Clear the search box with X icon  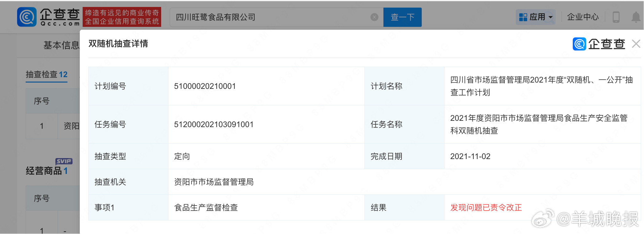click(x=374, y=17)
